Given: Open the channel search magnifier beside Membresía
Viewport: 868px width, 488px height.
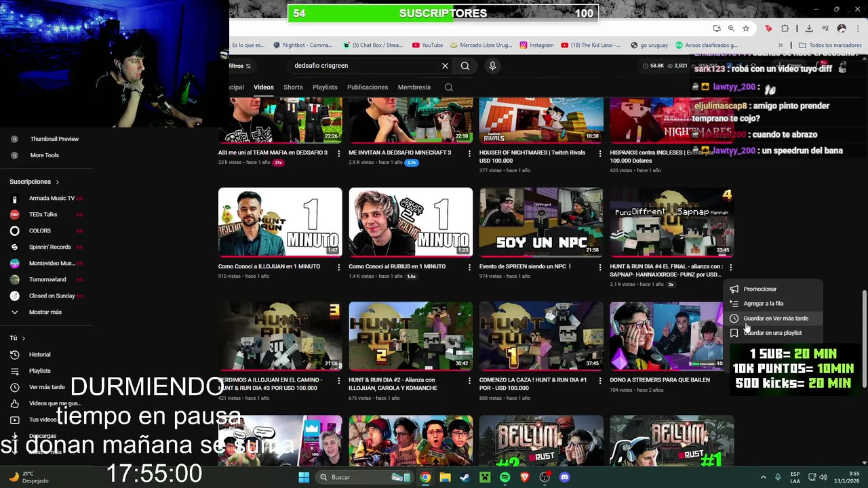Looking at the screenshot, I should coord(448,87).
